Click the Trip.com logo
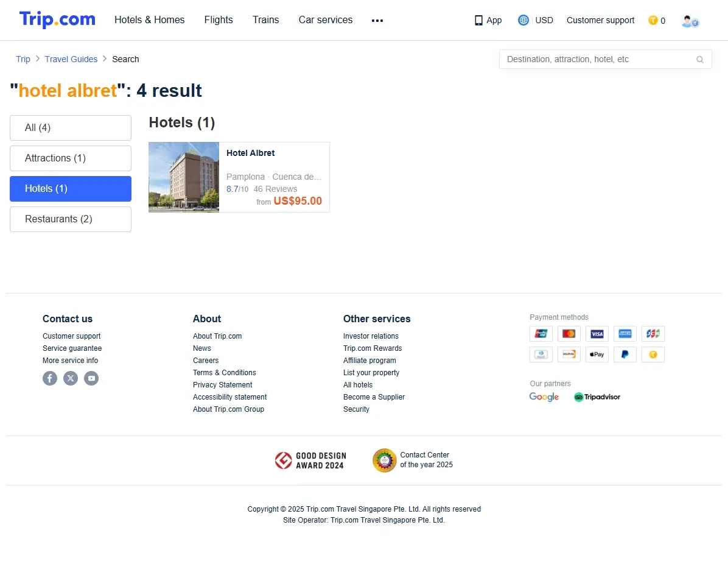The image size is (728, 561). (x=57, y=19)
